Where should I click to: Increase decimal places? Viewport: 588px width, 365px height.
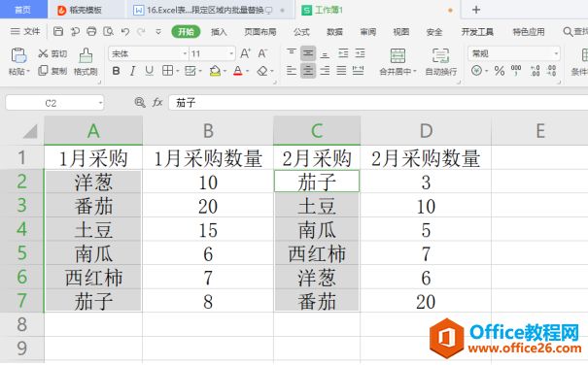[x=536, y=71]
